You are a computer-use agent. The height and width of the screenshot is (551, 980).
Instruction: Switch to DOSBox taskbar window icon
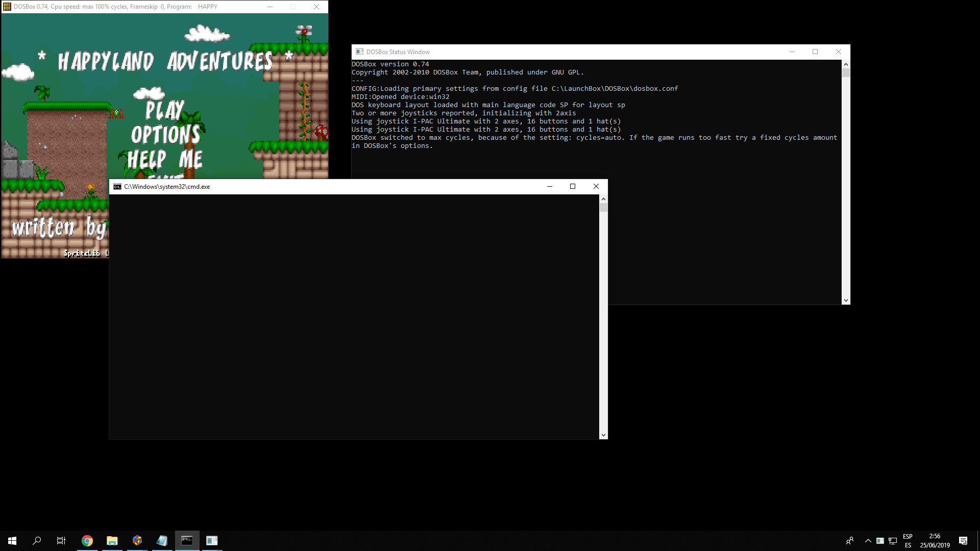[212, 541]
